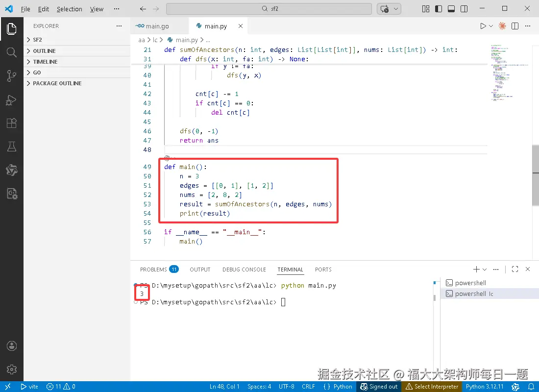The height and width of the screenshot is (392, 539).
Task: Open Explorer views and more actions ellipsis
Action: (x=119, y=26)
